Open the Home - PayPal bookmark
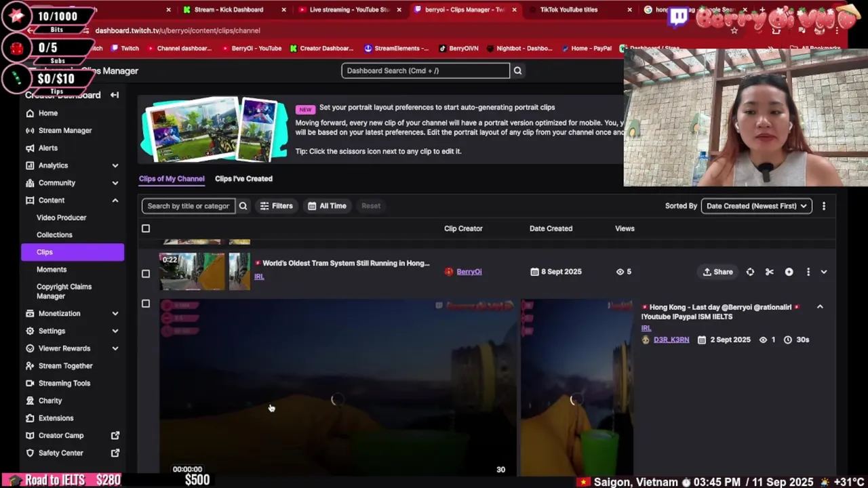This screenshot has width=868, height=488. (x=586, y=48)
